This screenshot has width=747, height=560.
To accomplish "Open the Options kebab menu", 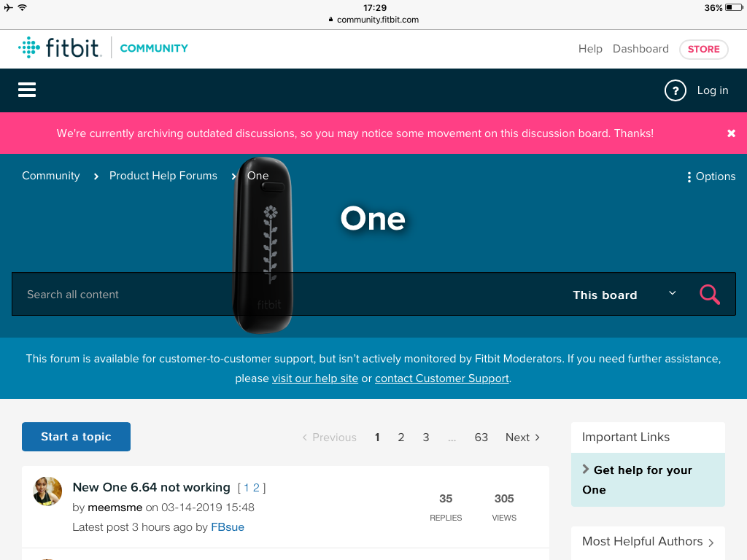I will pyautogui.click(x=711, y=176).
